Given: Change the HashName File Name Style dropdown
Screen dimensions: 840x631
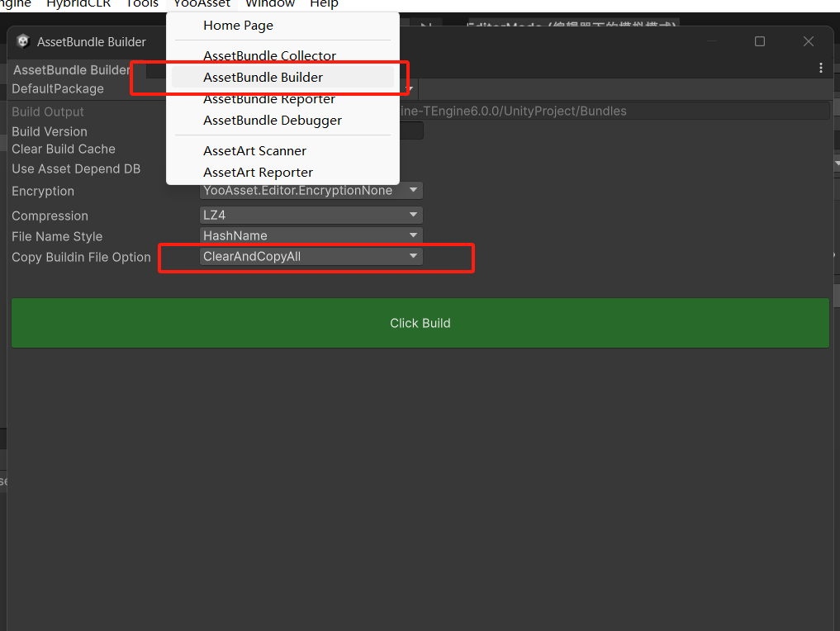Looking at the screenshot, I should [311, 235].
